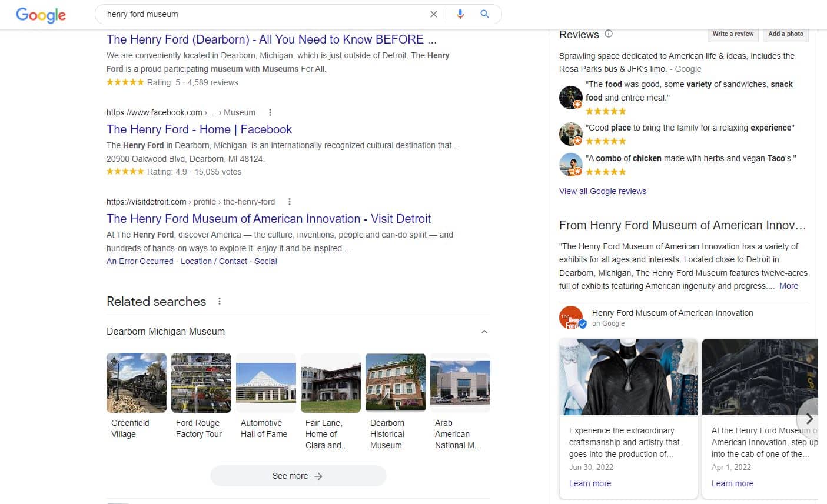Click Henry Ford Museum of American Innovation profile name

tap(673, 313)
